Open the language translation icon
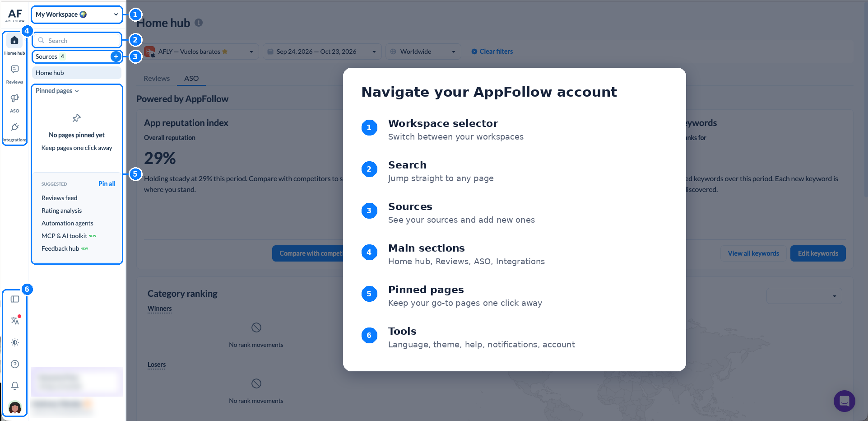The image size is (868, 421). (15, 321)
